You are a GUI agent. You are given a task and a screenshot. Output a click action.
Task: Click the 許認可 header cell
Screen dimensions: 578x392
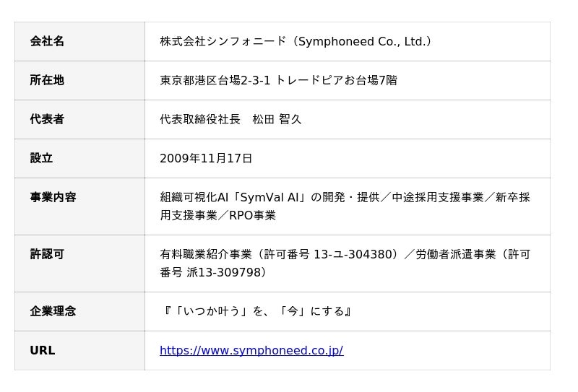pos(79,263)
